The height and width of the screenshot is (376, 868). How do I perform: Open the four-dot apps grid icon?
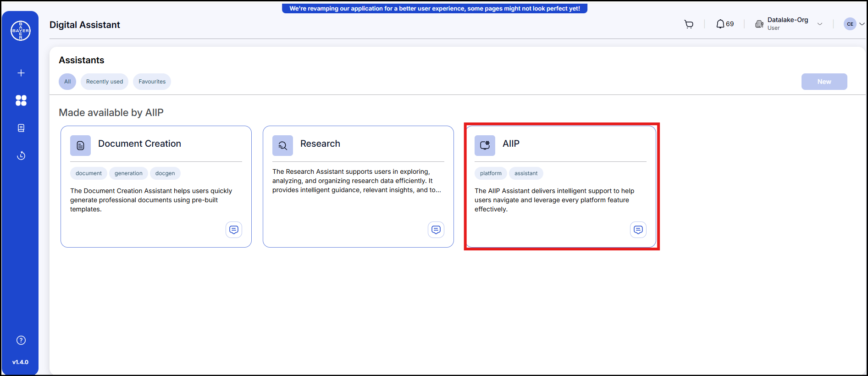click(x=21, y=100)
